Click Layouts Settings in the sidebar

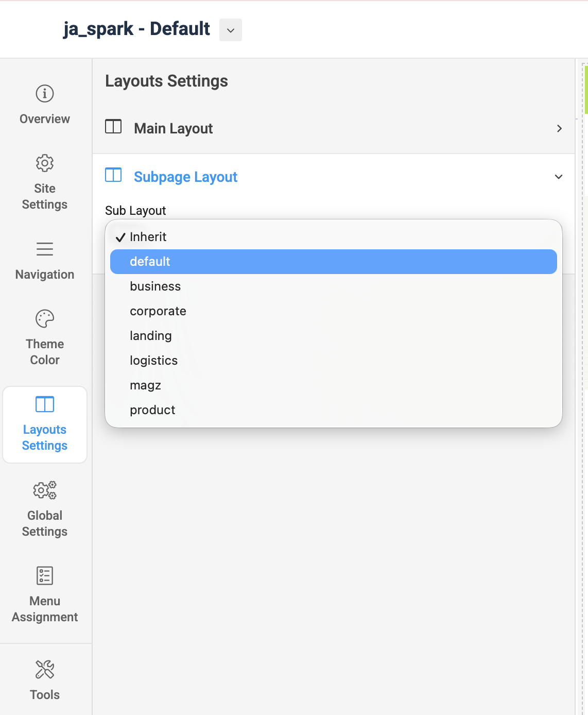[x=44, y=437]
